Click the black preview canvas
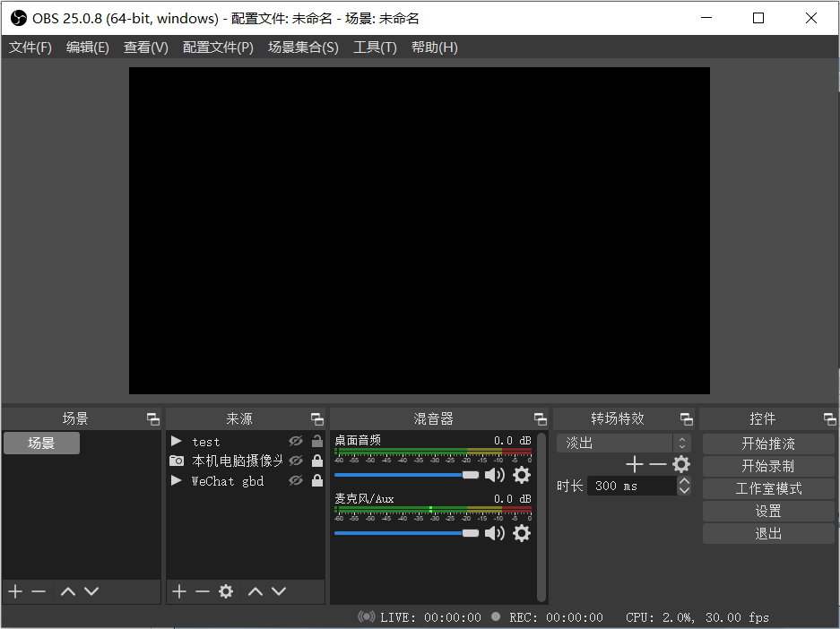This screenshot has width=840, height=629. (420, 230)
